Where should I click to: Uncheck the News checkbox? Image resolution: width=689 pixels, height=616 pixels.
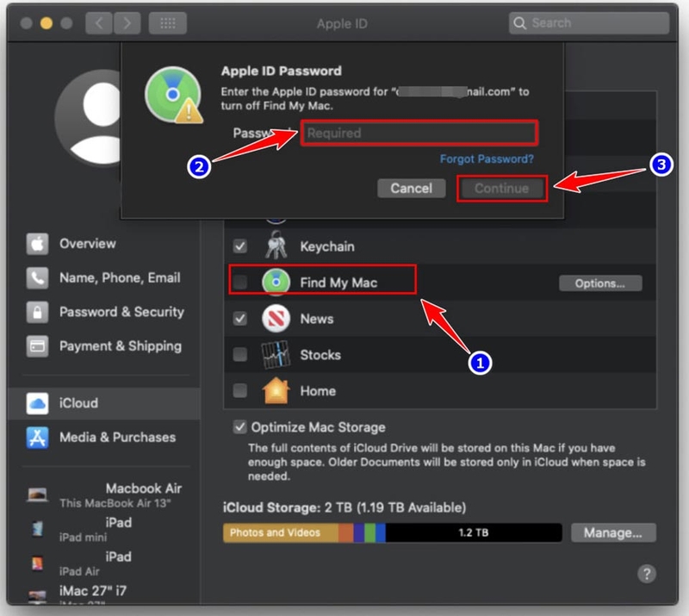pyautogui.click(x=240, y=318)
